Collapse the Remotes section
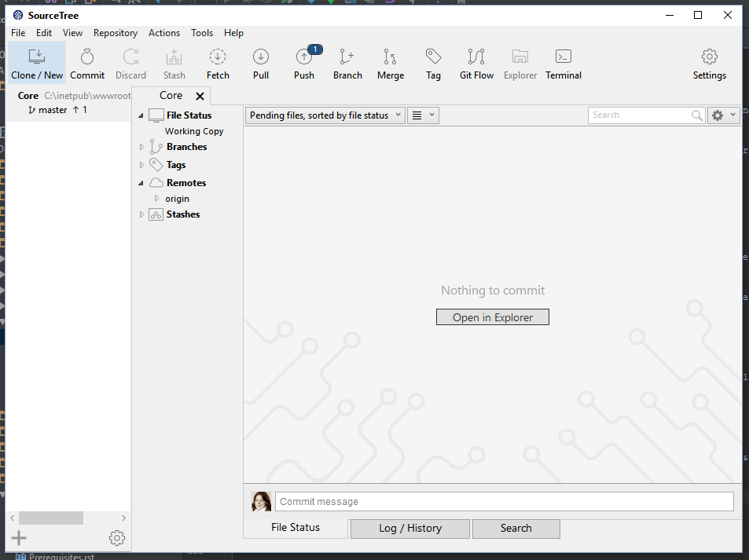 [141, 183]
